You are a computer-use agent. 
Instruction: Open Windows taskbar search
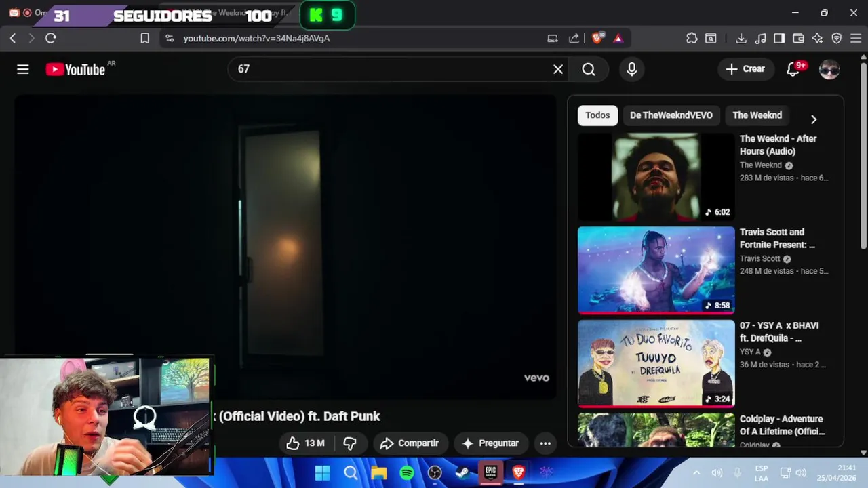[351, 472]
